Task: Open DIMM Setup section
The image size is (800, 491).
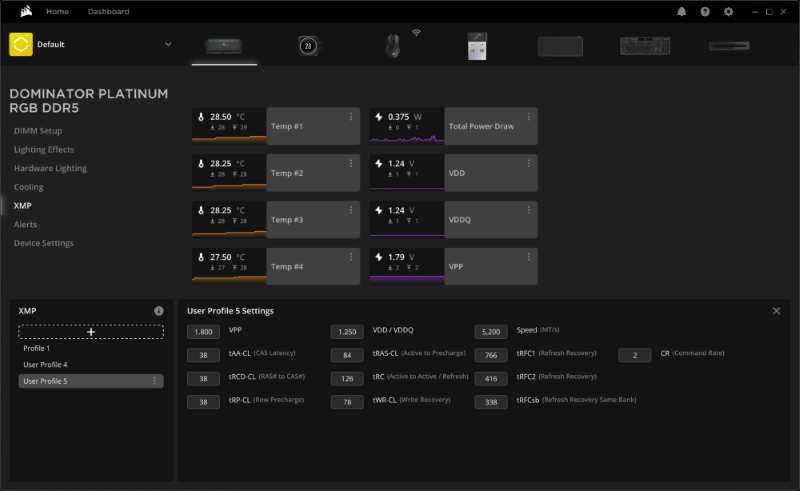Action: tap(38, 131)
